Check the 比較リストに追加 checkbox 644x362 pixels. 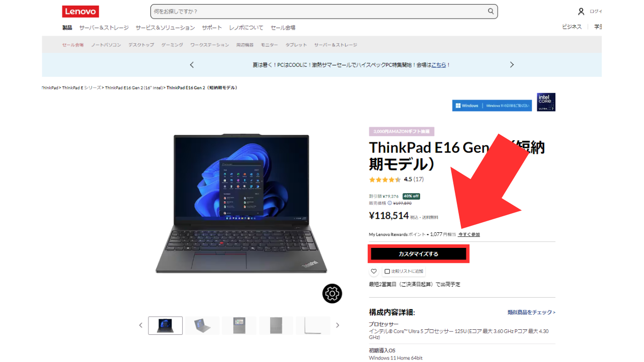387,271
